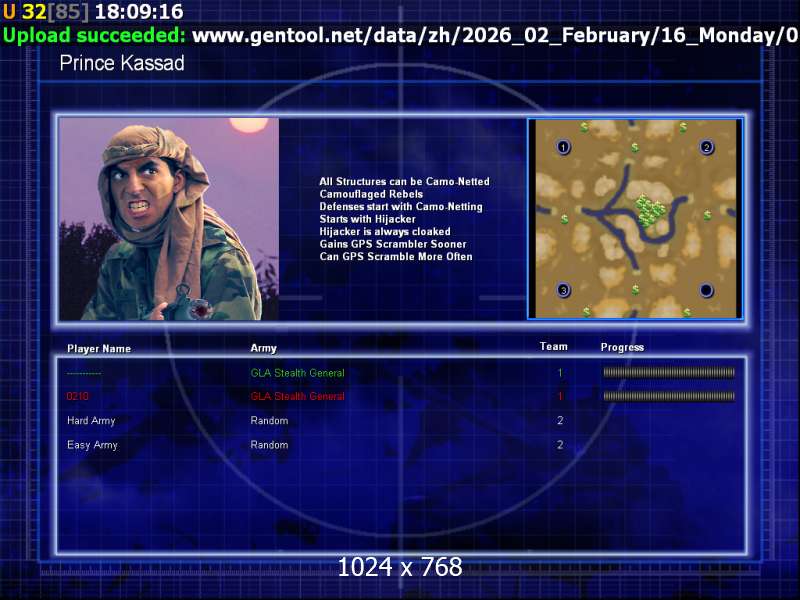Click team number 1 in green player row

[560, 373]
